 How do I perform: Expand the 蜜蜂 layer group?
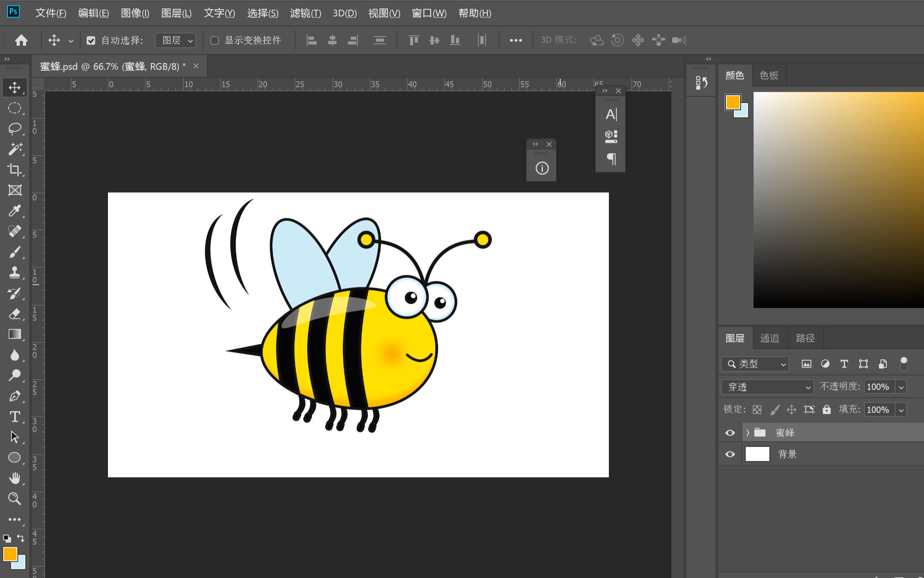(x=748, y=433)
